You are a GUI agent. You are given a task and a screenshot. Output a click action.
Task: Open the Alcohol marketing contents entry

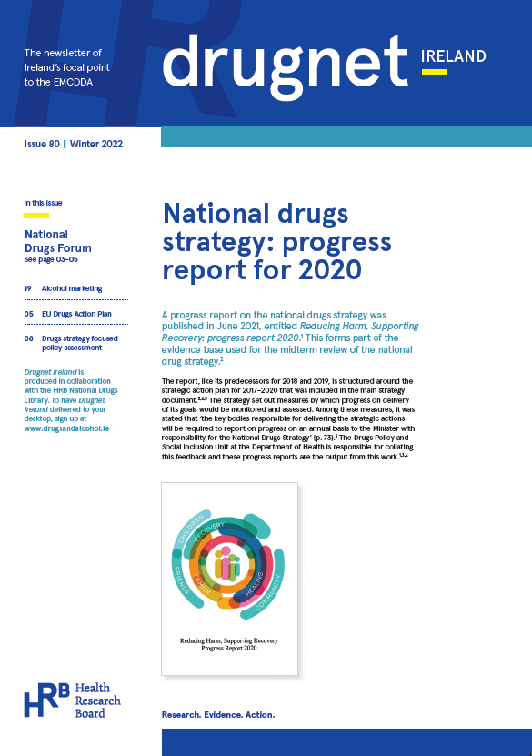[x=72, y=288]
